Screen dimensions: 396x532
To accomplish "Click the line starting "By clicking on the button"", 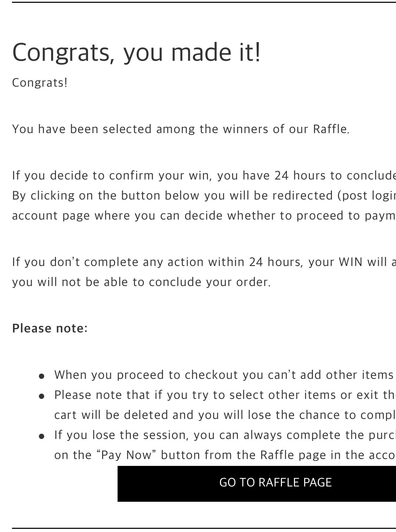I will (x=203, y=195).
